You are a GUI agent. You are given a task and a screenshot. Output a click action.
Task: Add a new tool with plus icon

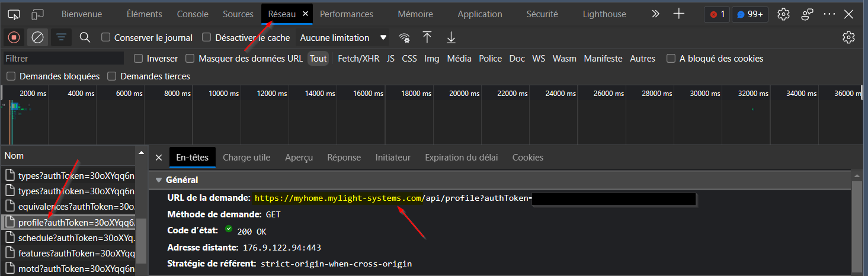coord(679,14)
